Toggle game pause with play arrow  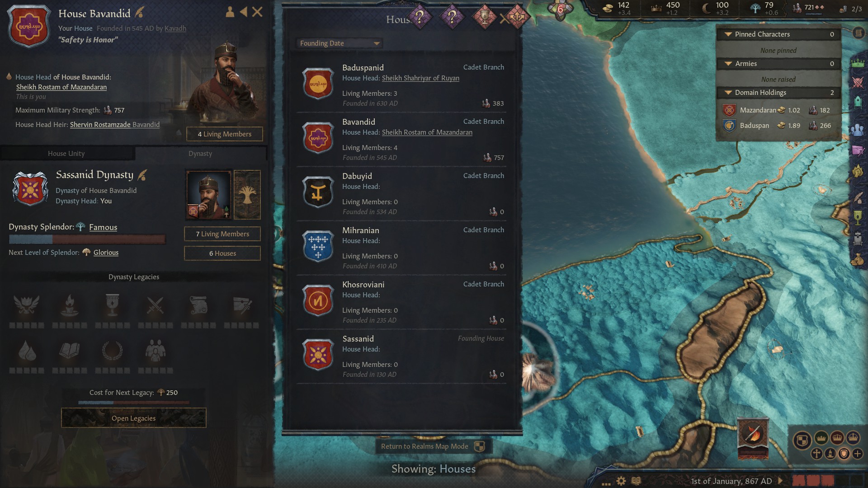780,481
